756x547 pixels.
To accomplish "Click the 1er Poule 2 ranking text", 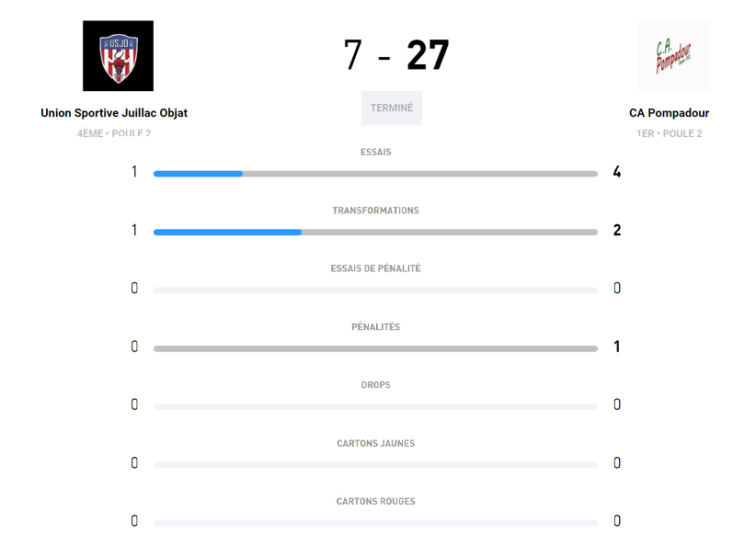I will 669,133.
